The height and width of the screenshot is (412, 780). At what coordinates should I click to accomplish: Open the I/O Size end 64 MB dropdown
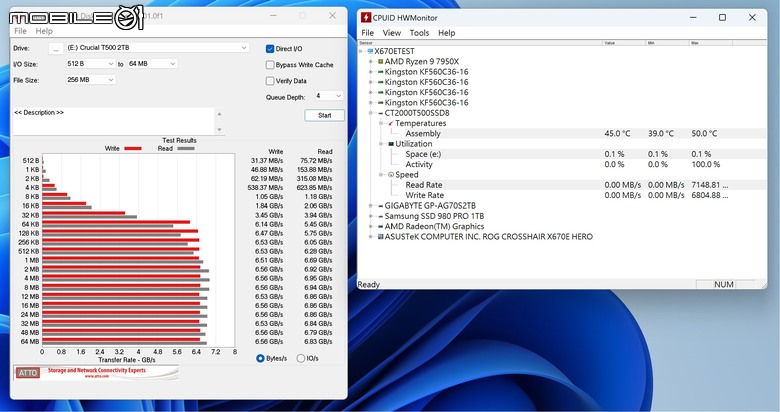(152, 64)
